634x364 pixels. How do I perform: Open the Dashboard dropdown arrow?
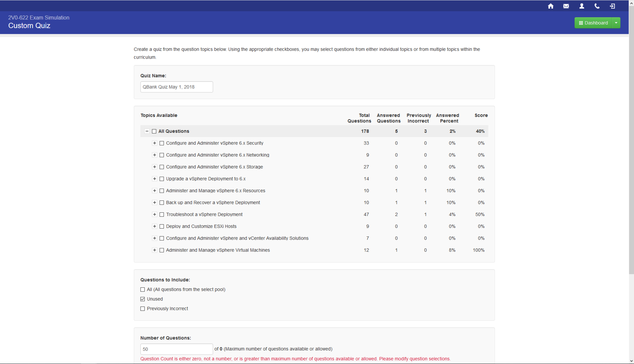[x=616, y=23]
